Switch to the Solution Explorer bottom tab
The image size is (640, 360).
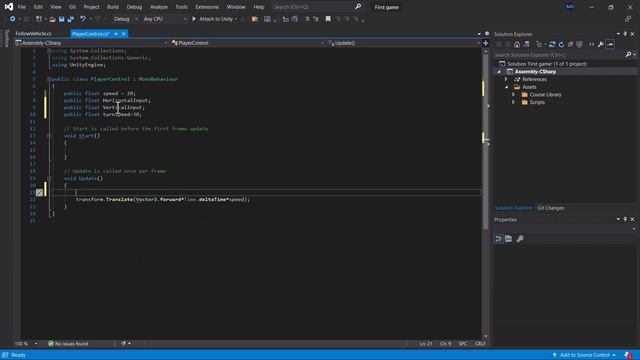[x=513, y=208]
